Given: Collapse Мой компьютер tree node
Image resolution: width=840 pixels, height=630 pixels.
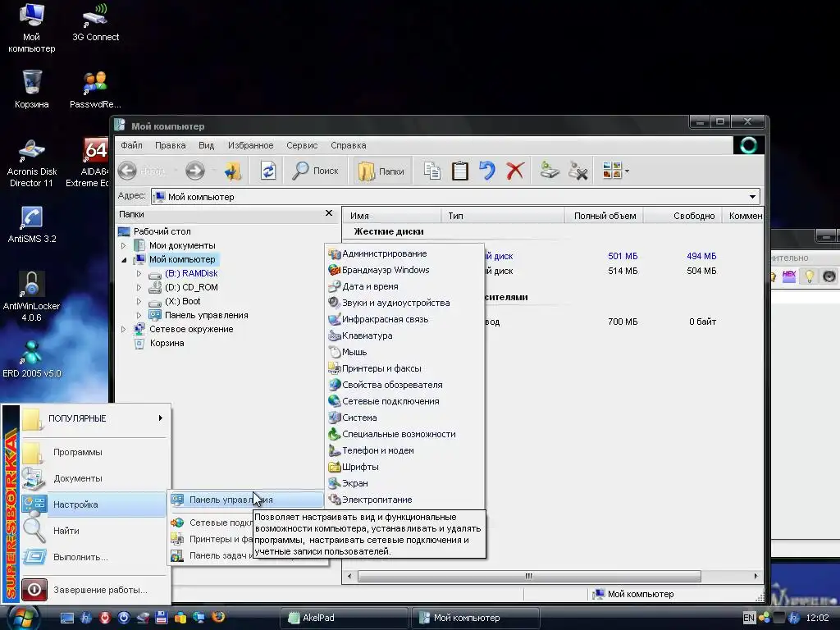Looking at the screenshot, I should [x=124, y=260].
